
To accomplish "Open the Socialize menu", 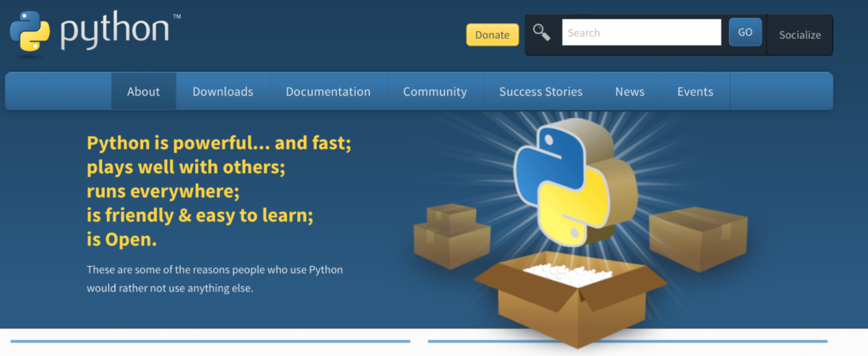I will pyautogui.click(x=800, y=35).
